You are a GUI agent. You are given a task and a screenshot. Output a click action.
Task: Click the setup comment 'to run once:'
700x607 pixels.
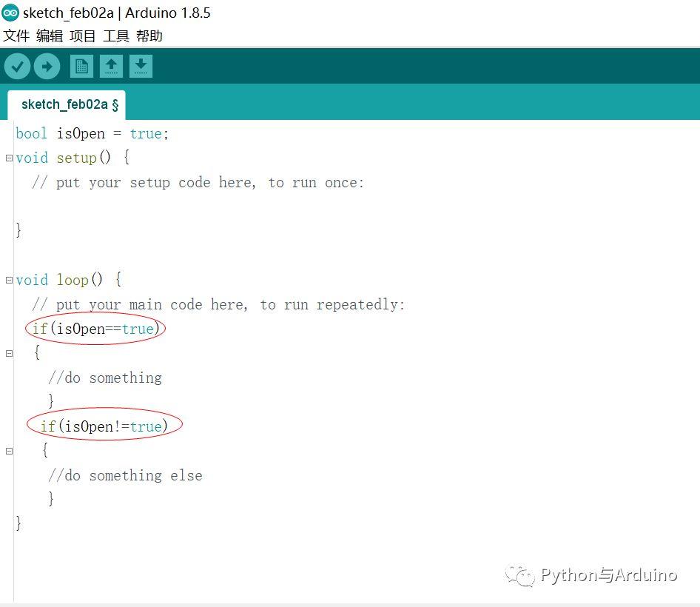(x=316, y=183)
